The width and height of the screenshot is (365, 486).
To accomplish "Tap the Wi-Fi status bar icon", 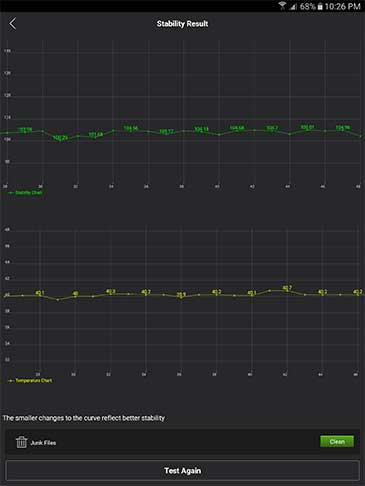I will coord(283,6).
